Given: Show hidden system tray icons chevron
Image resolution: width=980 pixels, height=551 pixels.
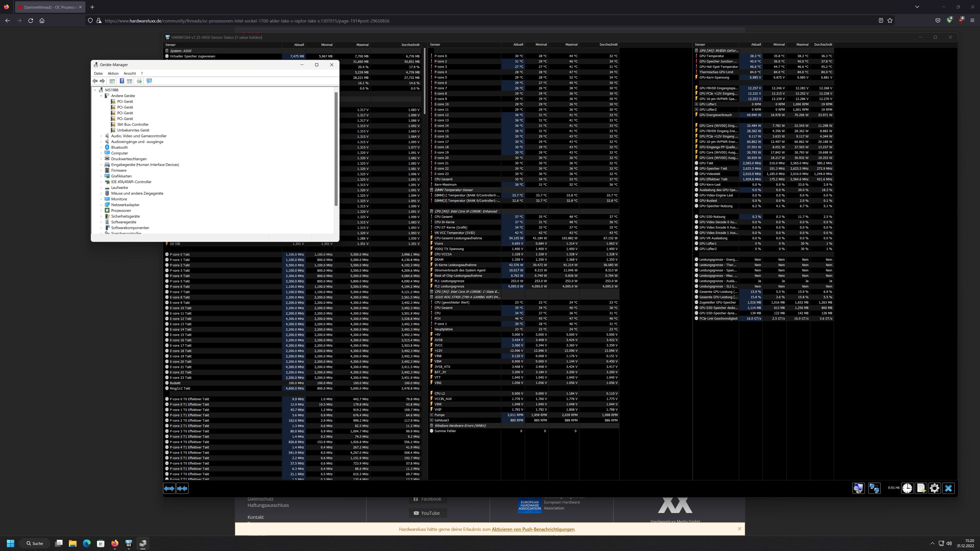Looking at the screenshot, I should 932,543.
